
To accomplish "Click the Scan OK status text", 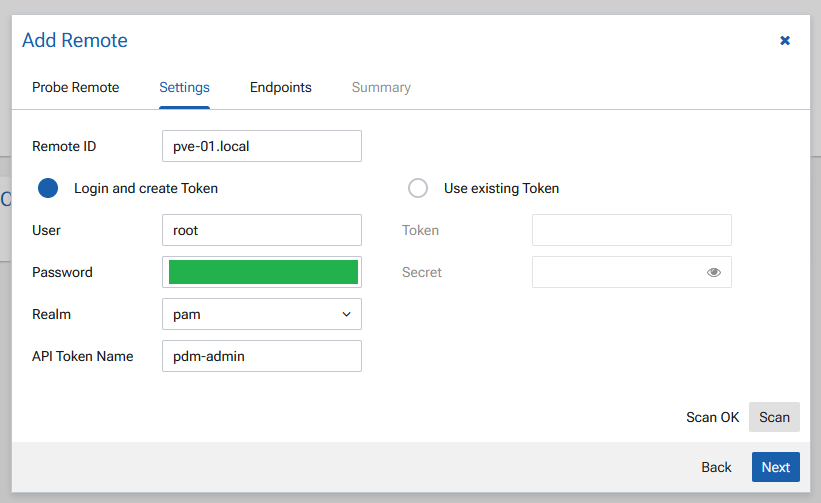I will pyautogui.click(x=713, y=417).
